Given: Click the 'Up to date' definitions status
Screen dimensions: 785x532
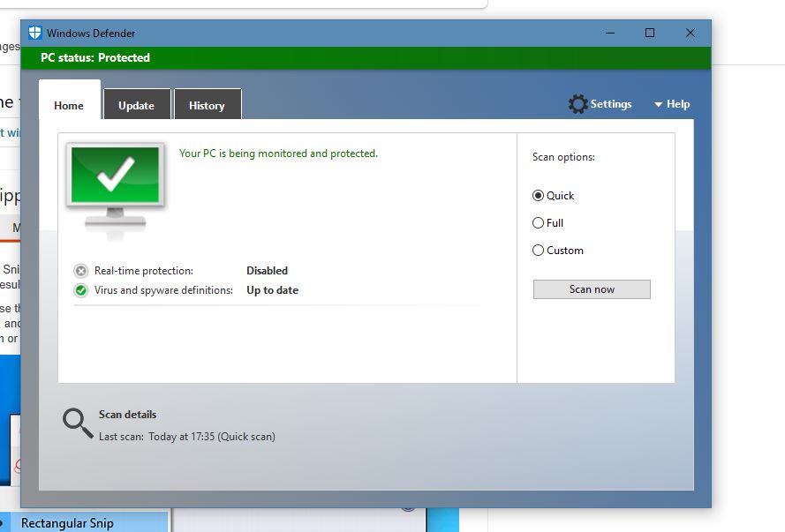Looking at the screenshot, I should (272, 290).
